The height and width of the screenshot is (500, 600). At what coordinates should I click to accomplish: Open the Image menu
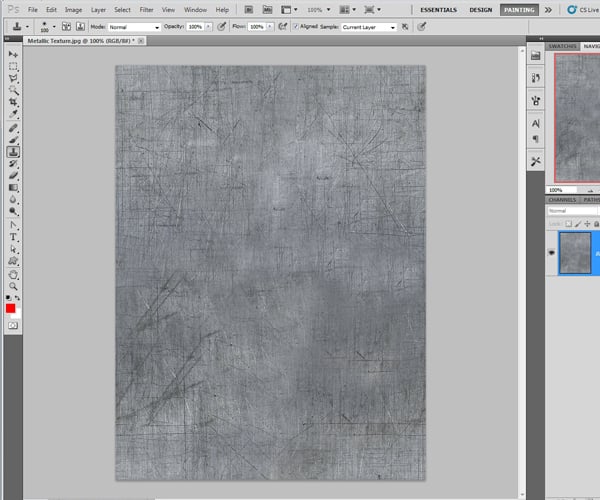pos(73,10)
